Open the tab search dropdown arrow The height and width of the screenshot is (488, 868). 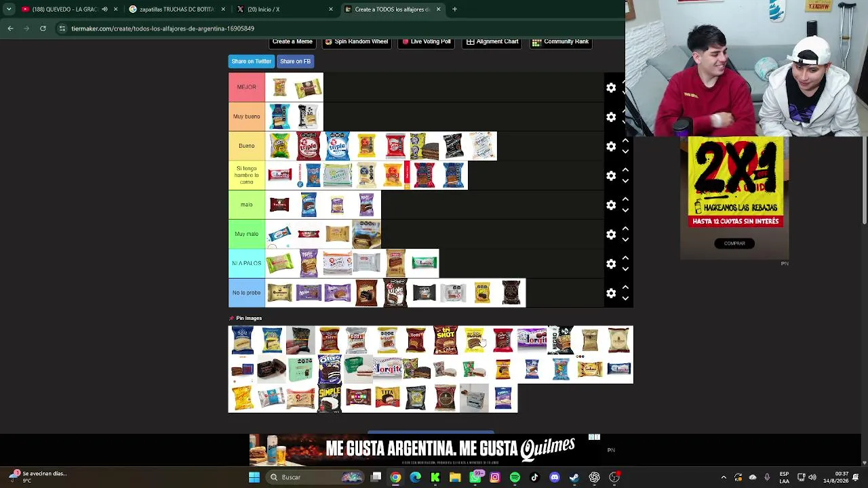9,9
